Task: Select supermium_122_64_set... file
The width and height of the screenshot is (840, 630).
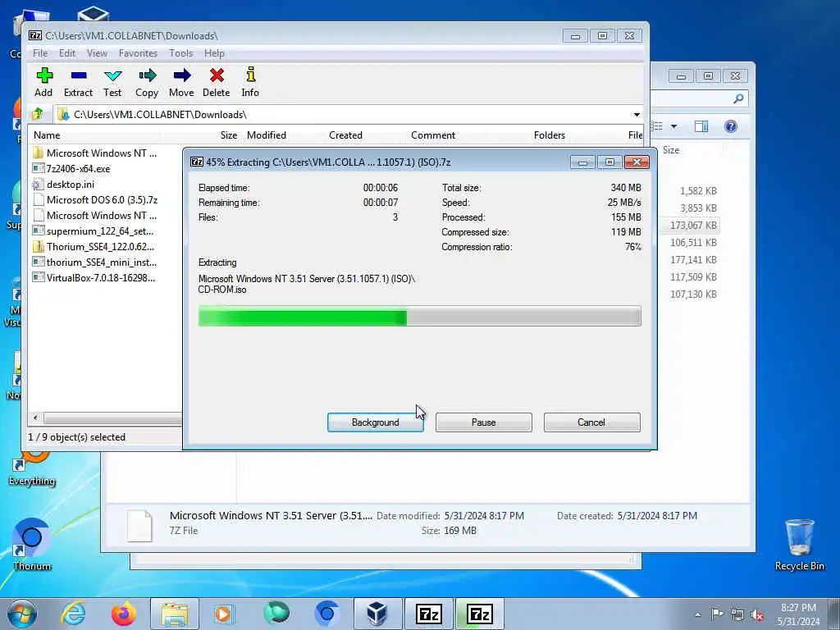Action: 99,231
